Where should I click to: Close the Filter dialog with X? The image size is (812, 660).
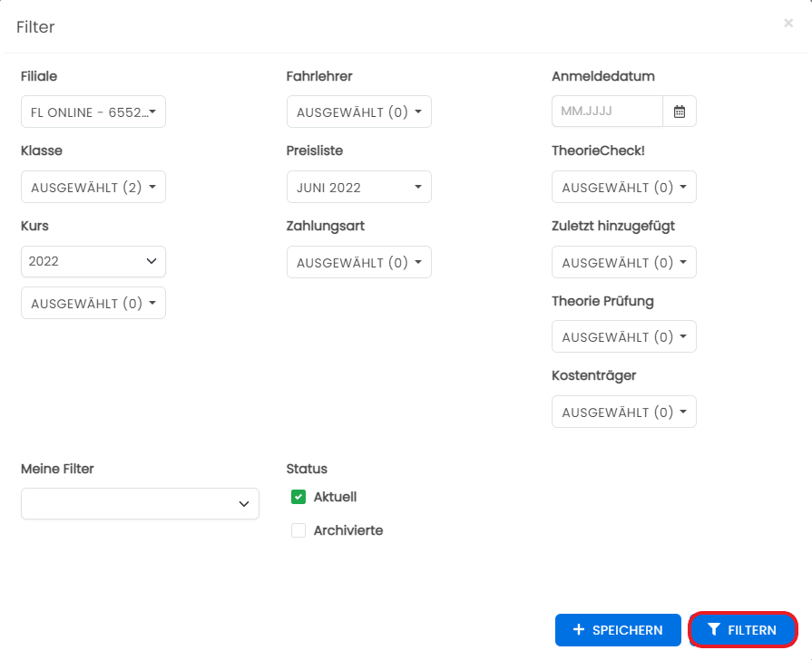click(788, 24)
